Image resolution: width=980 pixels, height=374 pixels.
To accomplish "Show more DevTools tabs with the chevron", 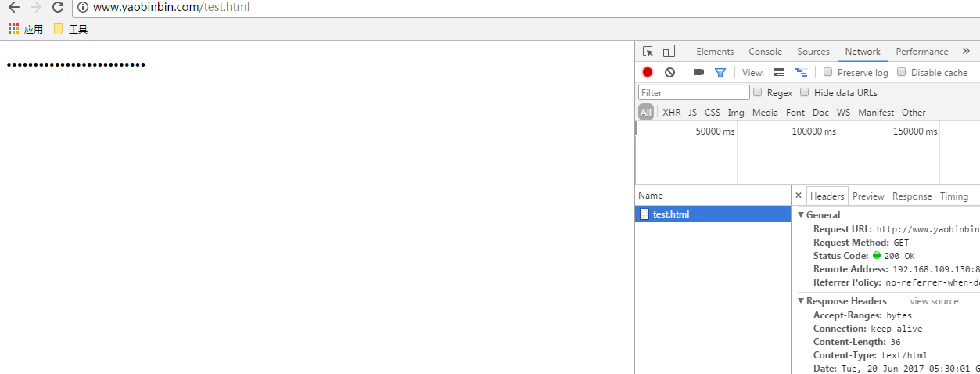I will [x=966, y=51].
